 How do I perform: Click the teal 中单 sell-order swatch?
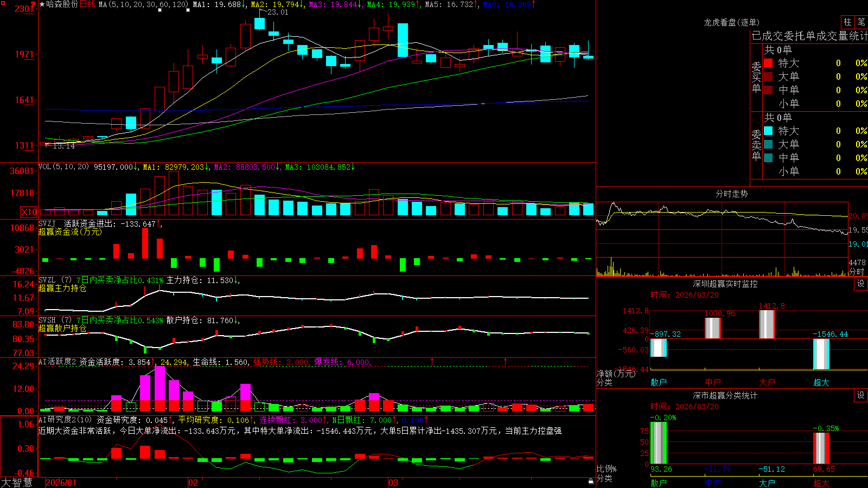coord(768,157)
